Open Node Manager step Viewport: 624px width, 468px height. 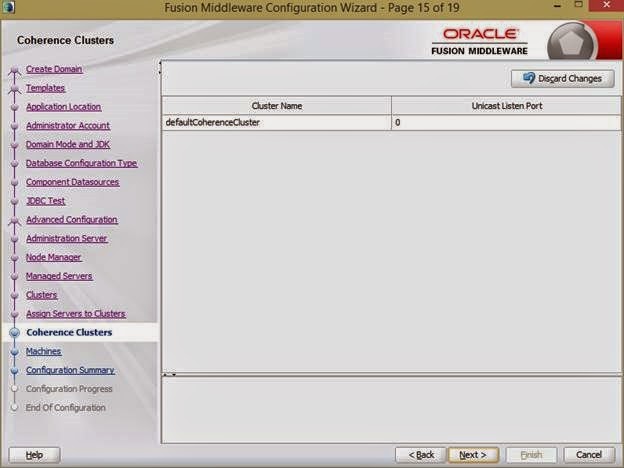53,257
